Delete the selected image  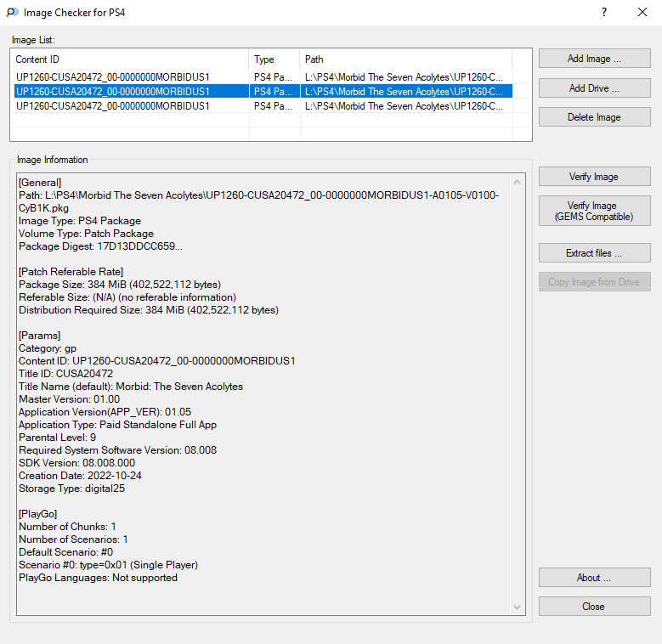click(x=594, y=117)
